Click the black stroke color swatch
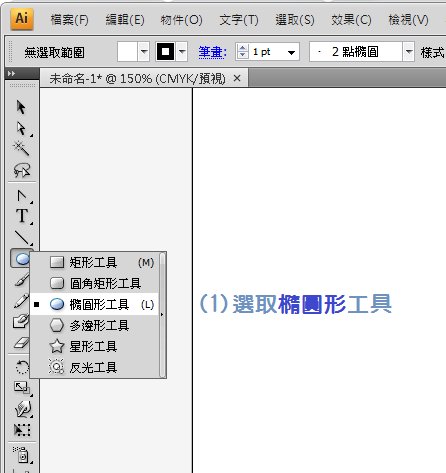This screenshot has width=446, height=473. click(x=165, y=52)
